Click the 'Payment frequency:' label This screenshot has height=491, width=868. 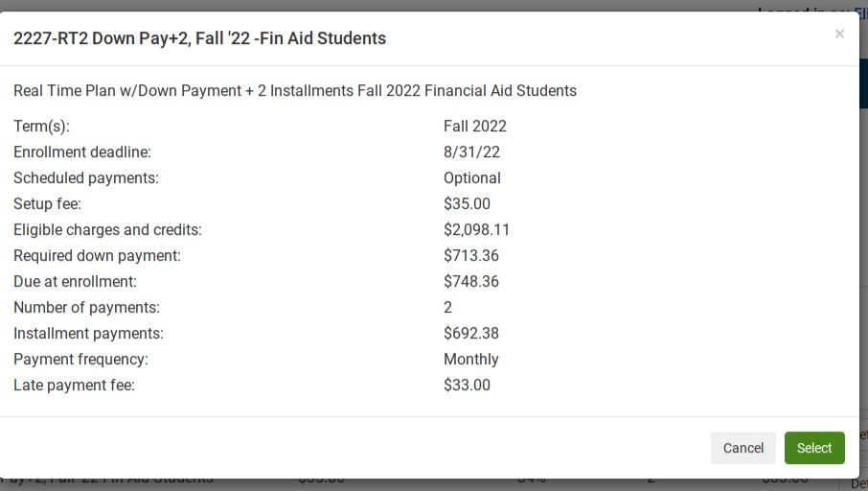coord(80,360)
